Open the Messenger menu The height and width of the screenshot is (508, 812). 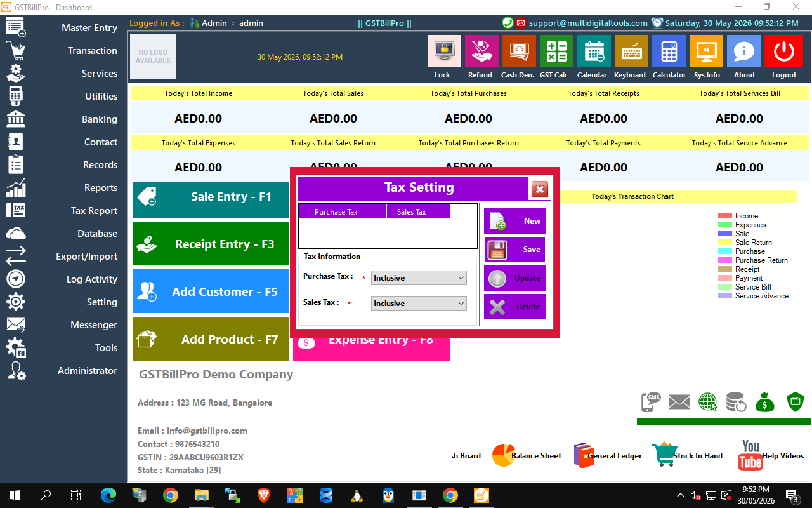click(94, 325)
